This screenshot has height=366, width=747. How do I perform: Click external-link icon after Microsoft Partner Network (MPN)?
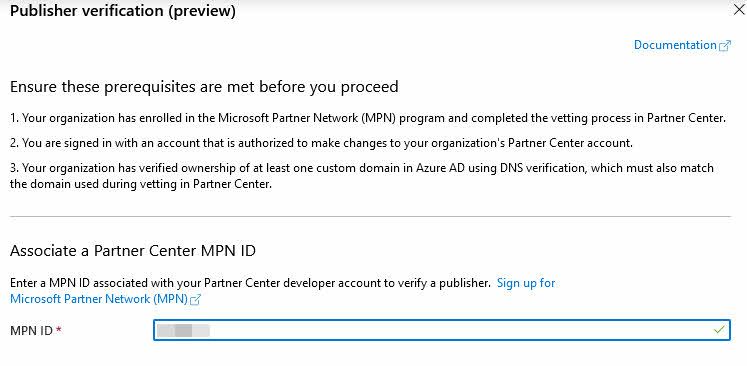point(195,300)
